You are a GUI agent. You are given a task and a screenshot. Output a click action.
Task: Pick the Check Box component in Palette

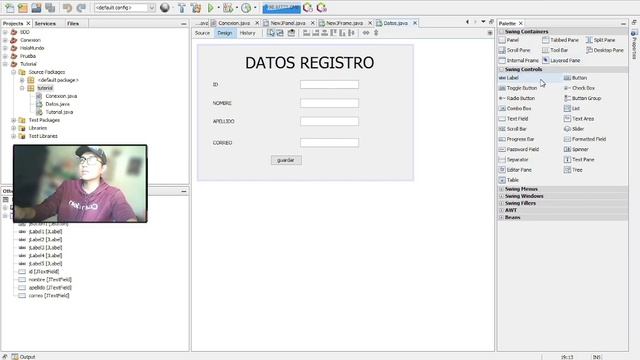coord(580,88)
